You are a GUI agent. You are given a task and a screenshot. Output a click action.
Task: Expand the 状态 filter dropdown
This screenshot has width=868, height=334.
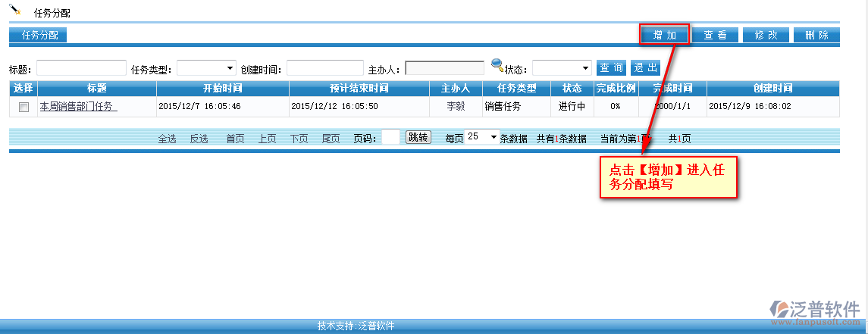(x=562, y=68)
